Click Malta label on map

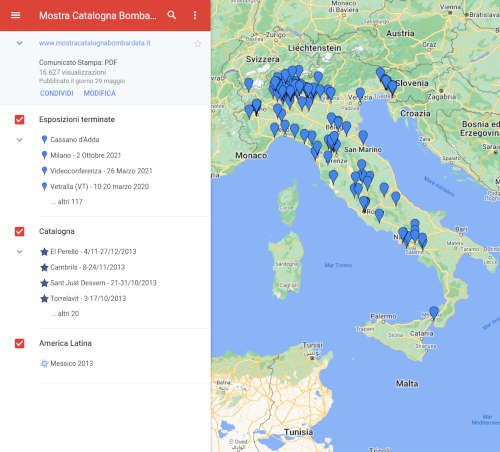[x=407, y=384]
